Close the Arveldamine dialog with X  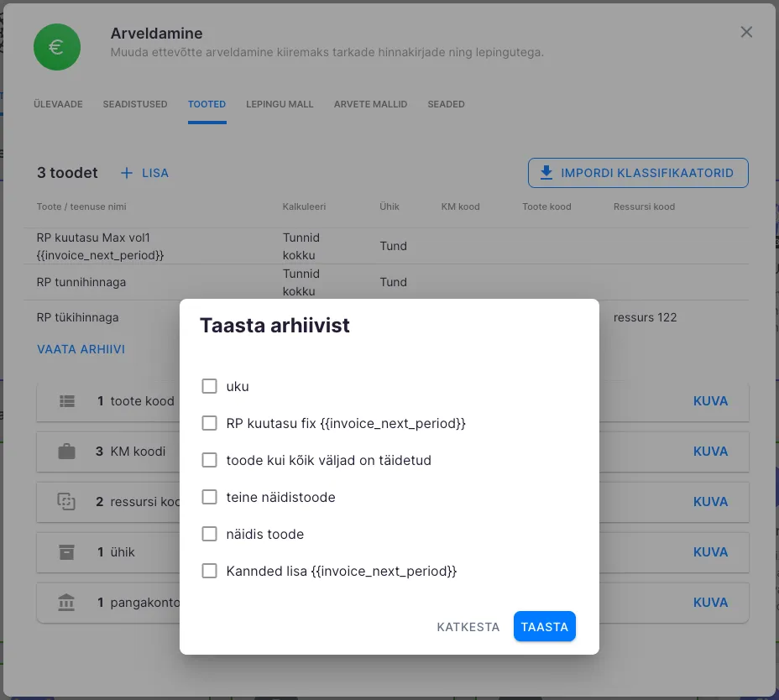pyautogui.click(x=746, y=33)
